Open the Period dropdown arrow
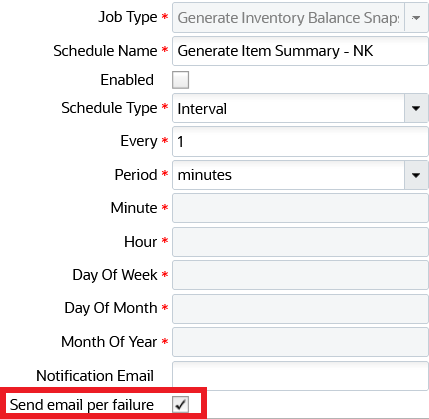Viewport: 429px width, 419px height. (416, 175)
